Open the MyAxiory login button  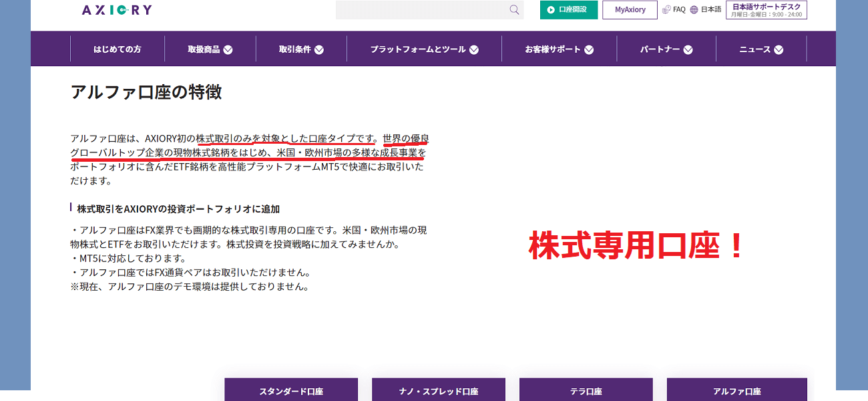(630, 9)
